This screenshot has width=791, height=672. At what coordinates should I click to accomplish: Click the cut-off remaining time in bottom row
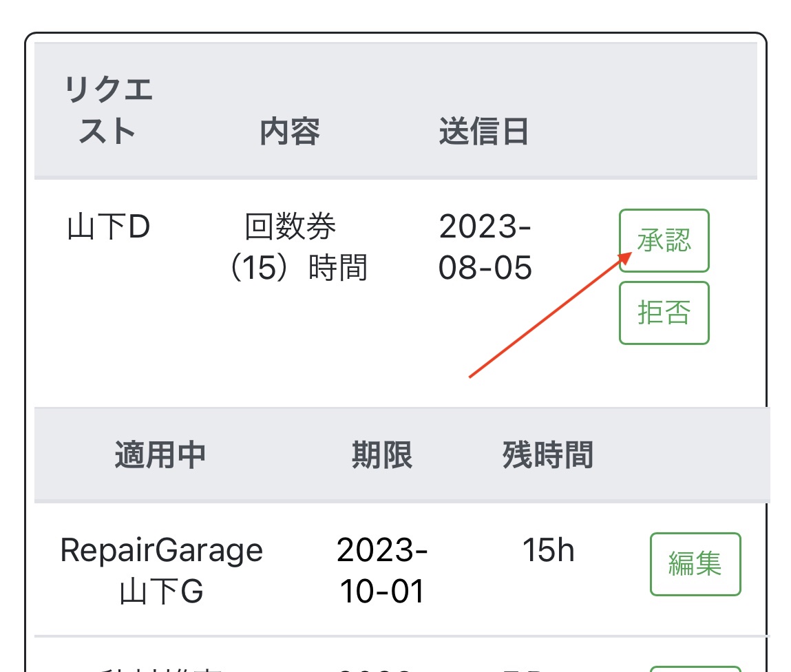[x=548, y=668]
